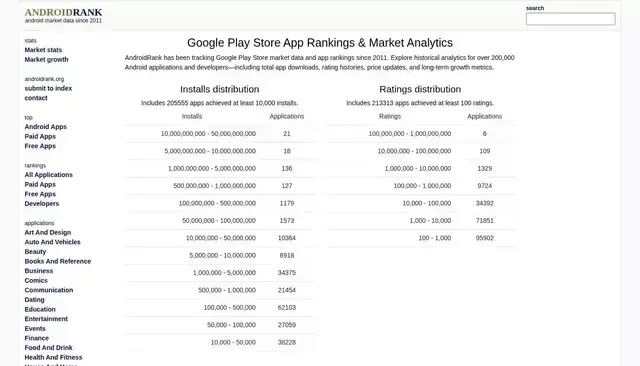The width and height of the screenshot is (640, 366).
Task: Focus the search input field
Action: pos(571,19)
